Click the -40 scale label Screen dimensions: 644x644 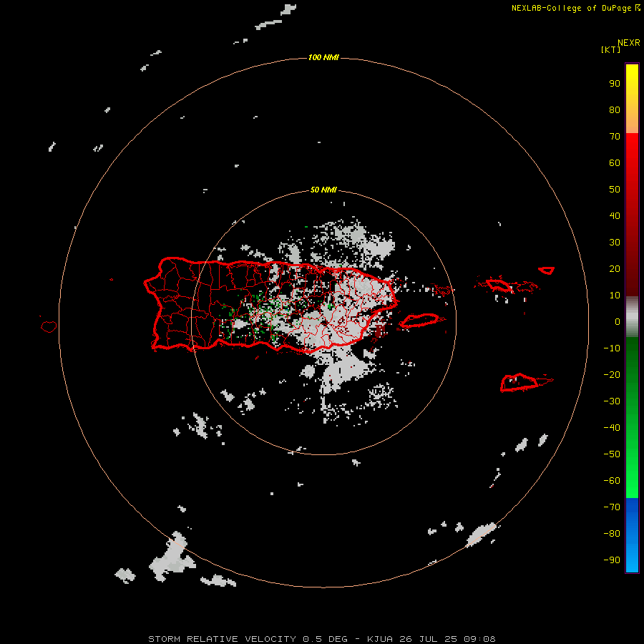click(612, 428)
